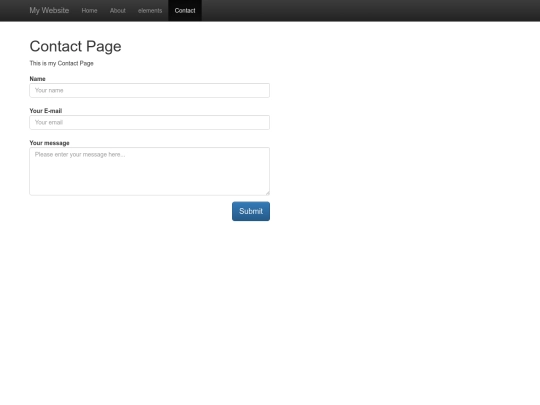The image size is (540, 405).
Task: Select the active Contact tab
Action: pos(185,11)
